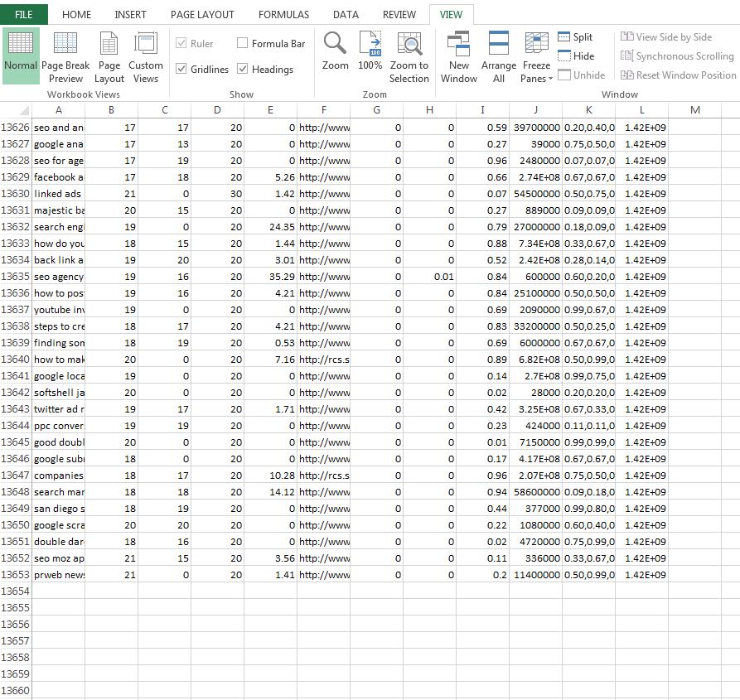
Task: Switch to Normal workbook view
Action: (21, 55)
